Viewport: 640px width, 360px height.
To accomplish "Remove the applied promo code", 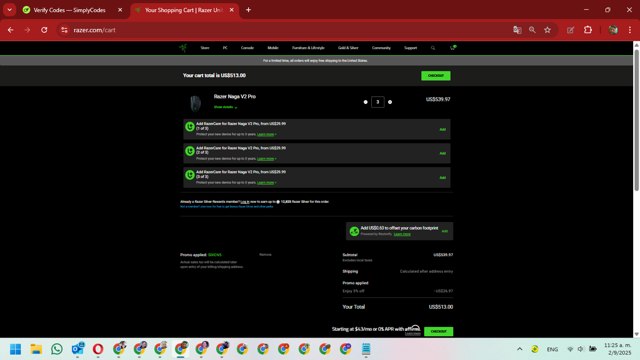I will click(265, 255).
